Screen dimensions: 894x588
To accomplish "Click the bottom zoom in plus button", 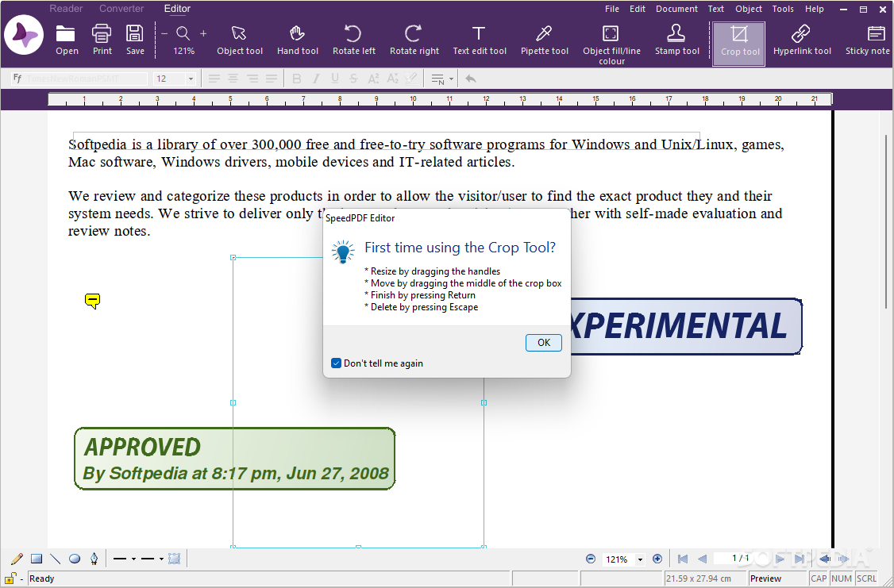I will [657, 559].
